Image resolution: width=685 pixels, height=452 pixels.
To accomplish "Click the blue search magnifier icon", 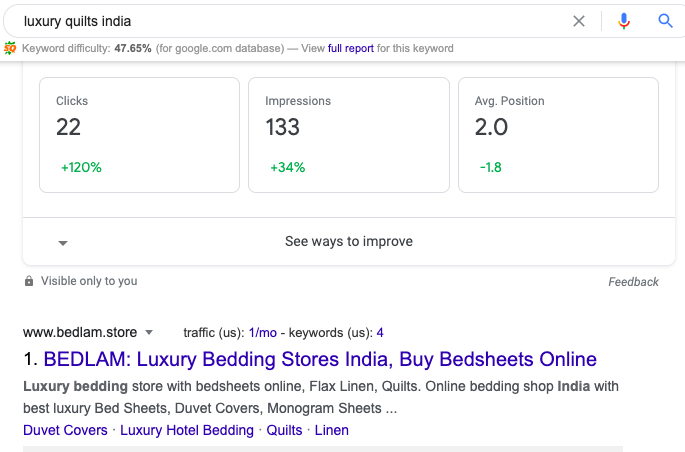I will pyautogui.click(x=665, y=20).
